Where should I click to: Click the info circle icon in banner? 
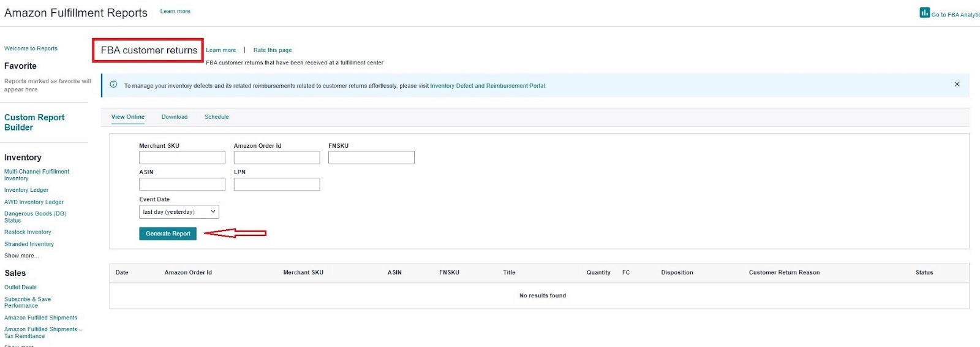point(113,85)
